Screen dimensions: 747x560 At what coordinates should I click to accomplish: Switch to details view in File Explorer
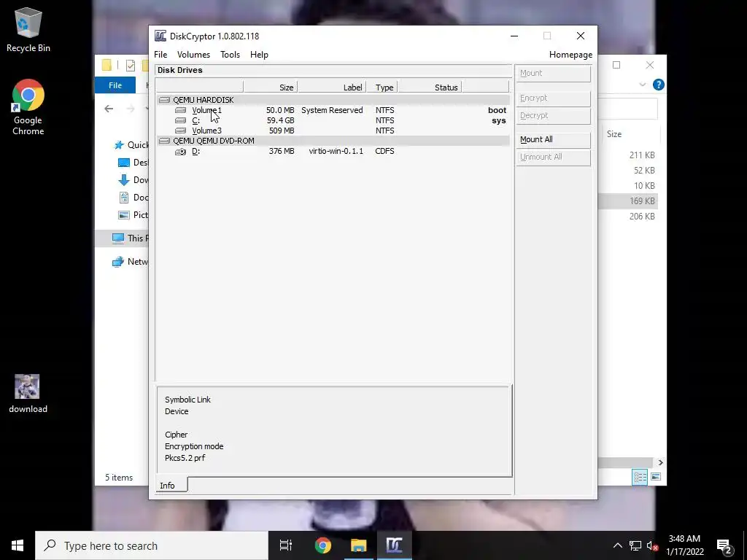pos(640,477)
